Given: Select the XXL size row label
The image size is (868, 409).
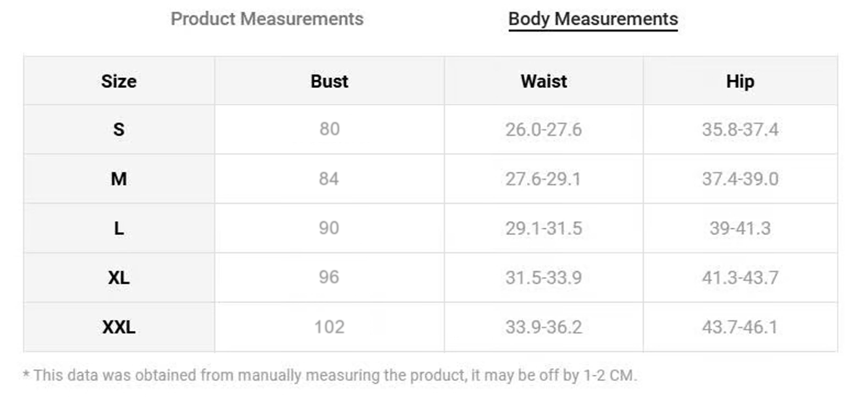Looking at the screenshot, I should point(119,327).
